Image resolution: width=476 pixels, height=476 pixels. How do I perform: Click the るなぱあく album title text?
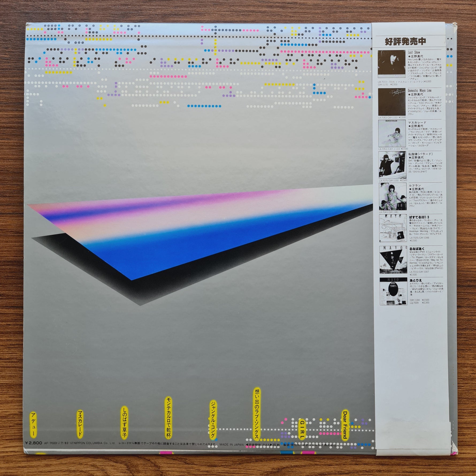pyautogui.click(x=417, y=248)
